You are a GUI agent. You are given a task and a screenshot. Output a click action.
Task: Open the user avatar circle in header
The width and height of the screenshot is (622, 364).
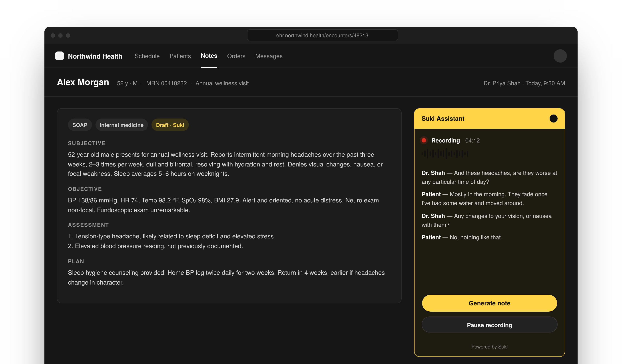coord(560,56)
